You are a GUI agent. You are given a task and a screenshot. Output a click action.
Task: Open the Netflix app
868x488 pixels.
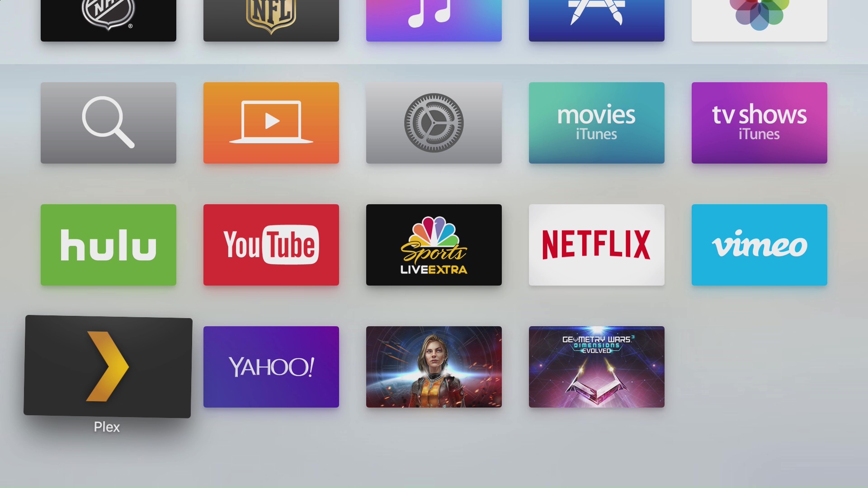click(597, 245)
